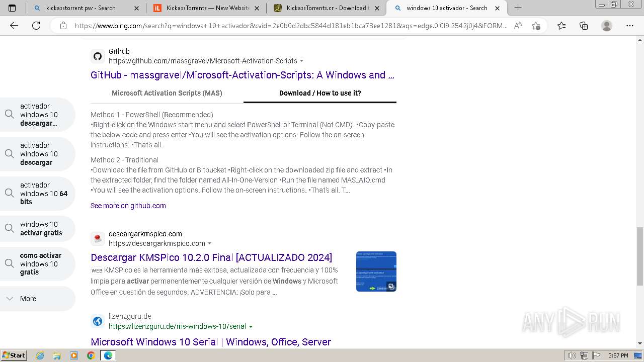Click the lizenzguru.de globe favicon
The image size is (644, 362).
98,321
